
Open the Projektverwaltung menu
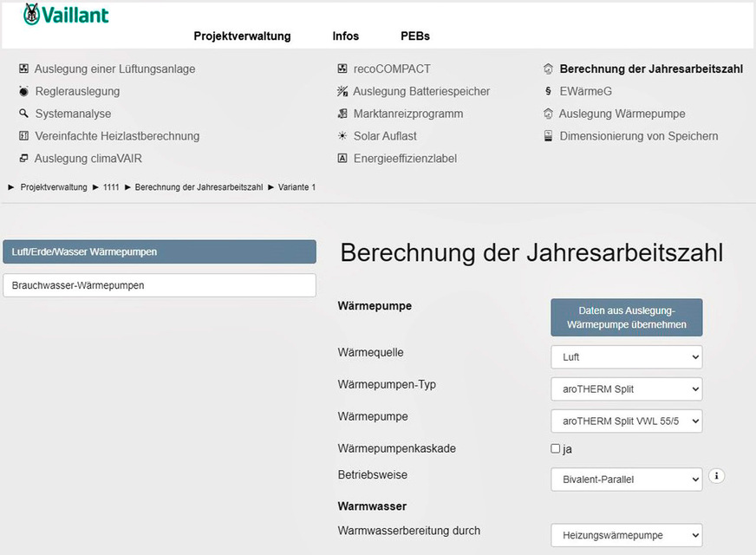point(242,36)
